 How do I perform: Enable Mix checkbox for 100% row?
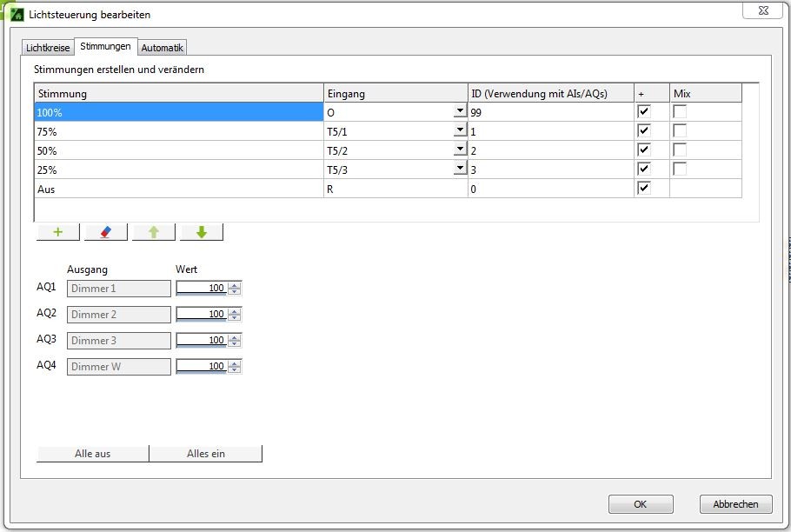tap(680, 111)
